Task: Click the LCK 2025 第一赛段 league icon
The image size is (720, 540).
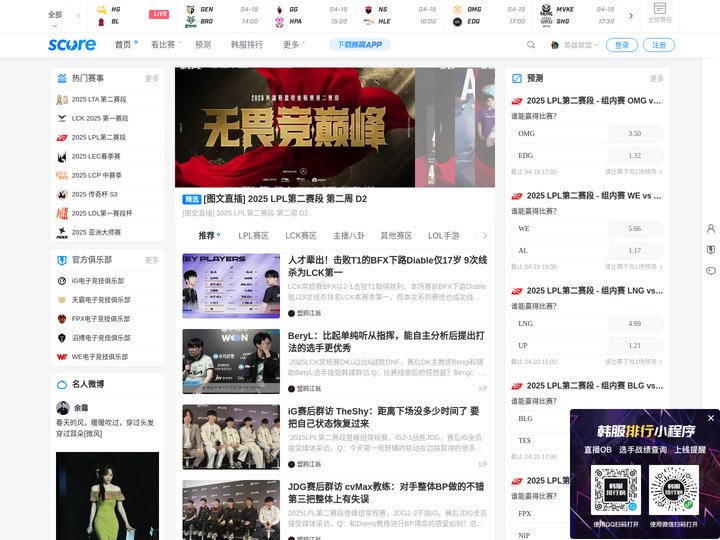Action: pos(62,118)
